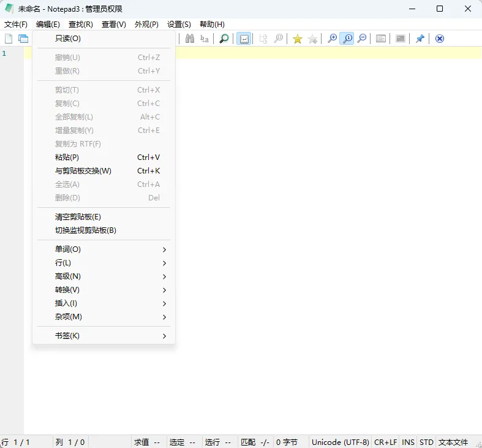
Task: Expand the 高级(N) submenu
Action: point(104,276)
